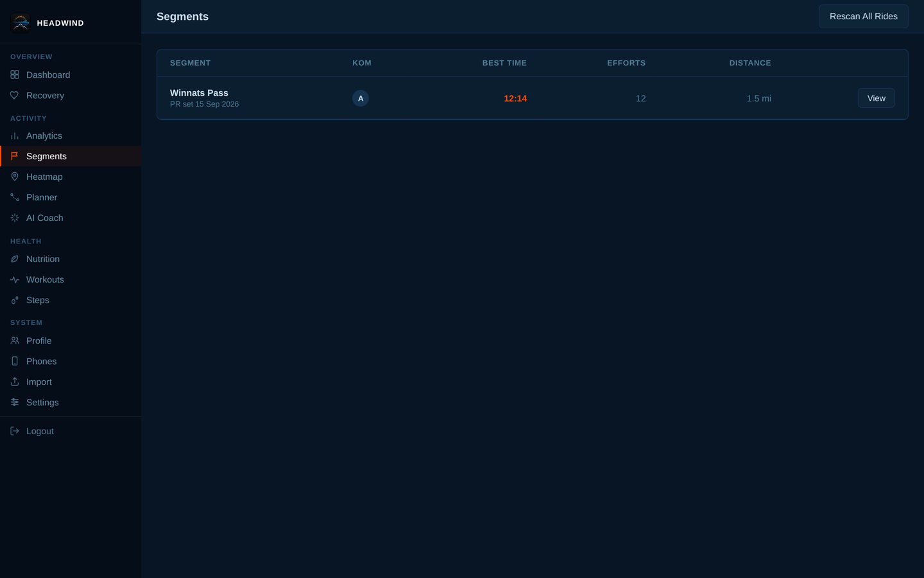Image resolution: width=924 pixels, height=578 pixels.
Task: Show the Steps page
Action: tap(71, 301)
